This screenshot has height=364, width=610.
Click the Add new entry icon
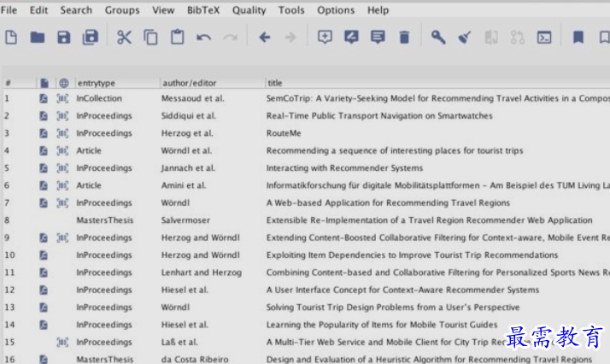coord(325,37)
